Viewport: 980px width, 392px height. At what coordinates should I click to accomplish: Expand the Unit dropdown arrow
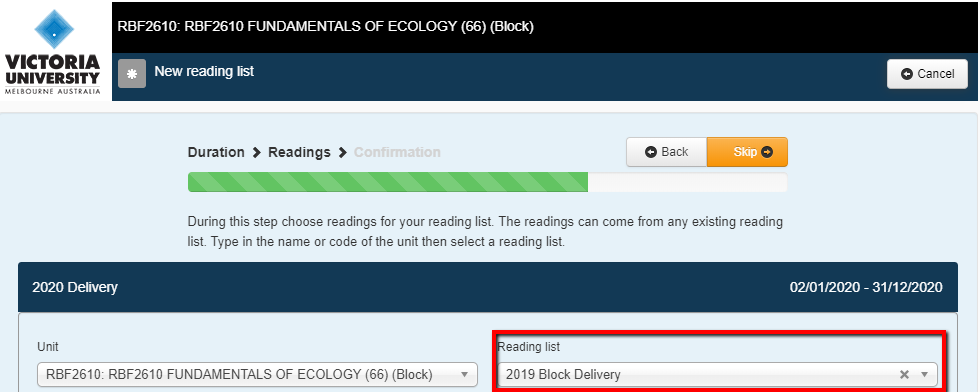(x=464, y=374)
